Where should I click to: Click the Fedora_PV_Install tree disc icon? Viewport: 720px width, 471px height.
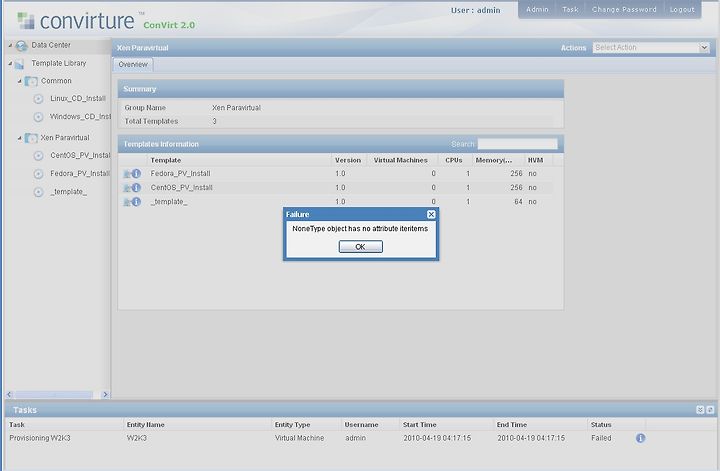pyautogui.click(x=39, y=174)
